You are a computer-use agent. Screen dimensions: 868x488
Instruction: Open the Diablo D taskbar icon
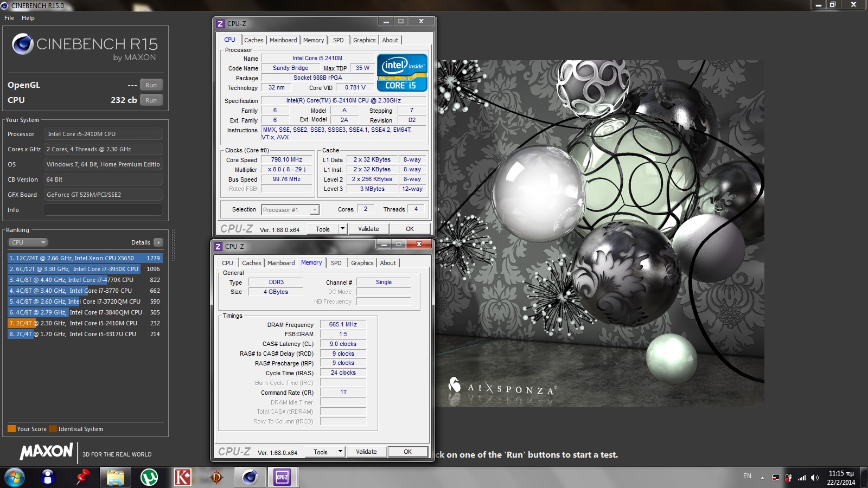pos(216,477)
